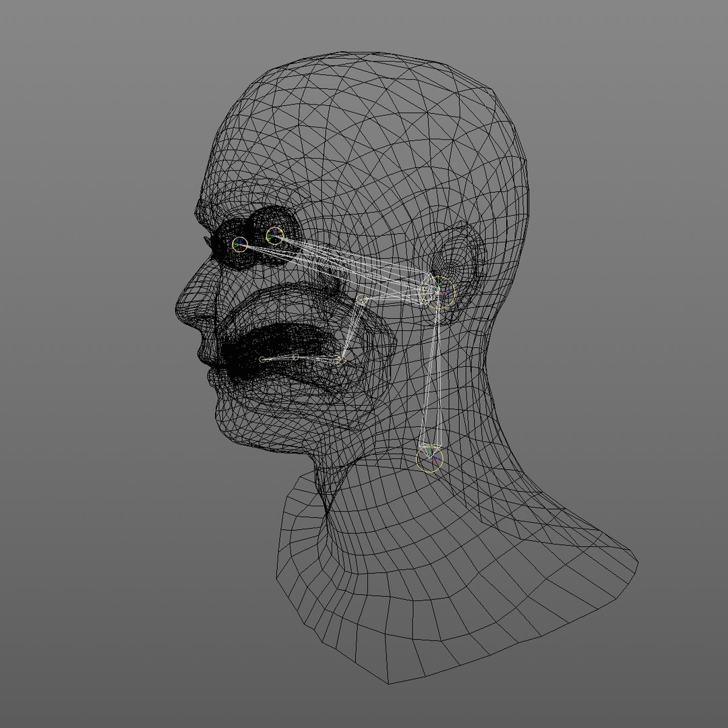This screenshot has height=728, width=728.
Task: Select the rear eye joint circle
Action: coord(275,236)
